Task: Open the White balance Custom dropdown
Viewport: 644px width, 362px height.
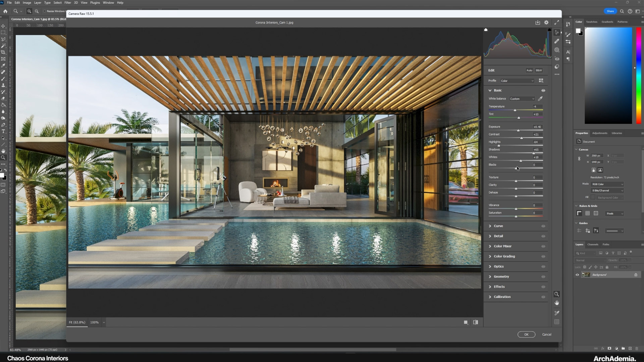Action: (x=522, y=99)
